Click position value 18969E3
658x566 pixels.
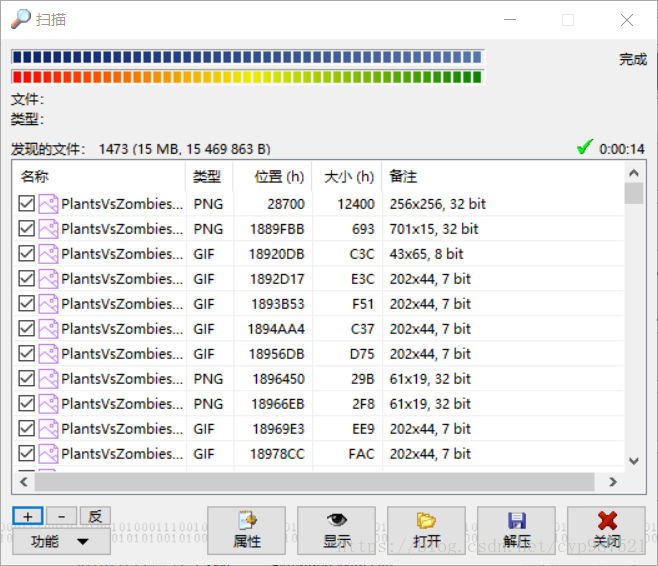point(278,429)
